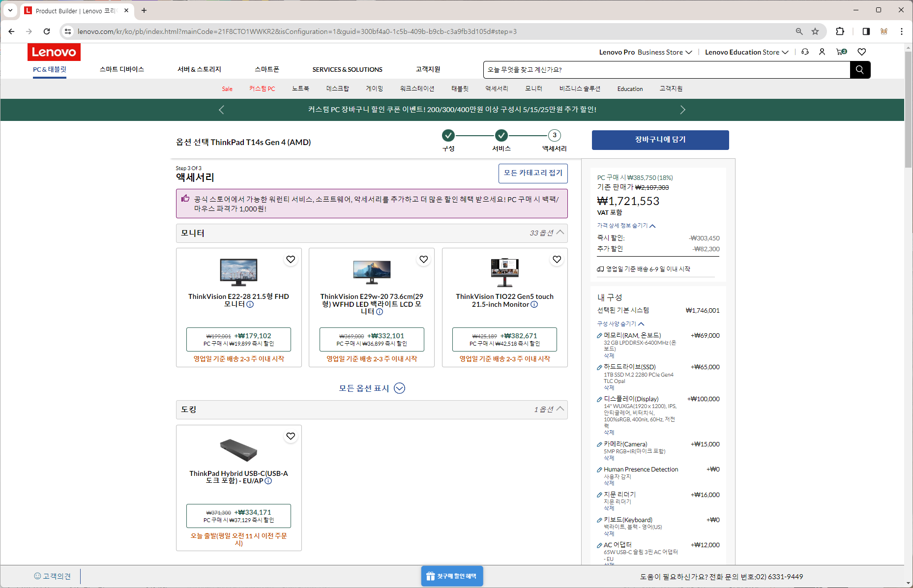Add ThinkPad Hybrid dock for +₩334,171
Image resolution: width=913 pixels, height=588 pixels.
(238, 516)
